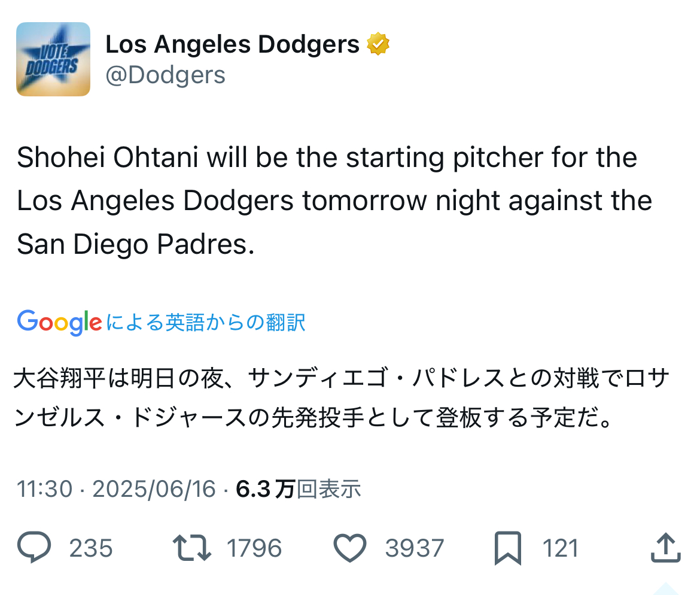Screen dimensions: 700x595
Task: Open the Dodgers profile avatar
Action: pos(53,59)
